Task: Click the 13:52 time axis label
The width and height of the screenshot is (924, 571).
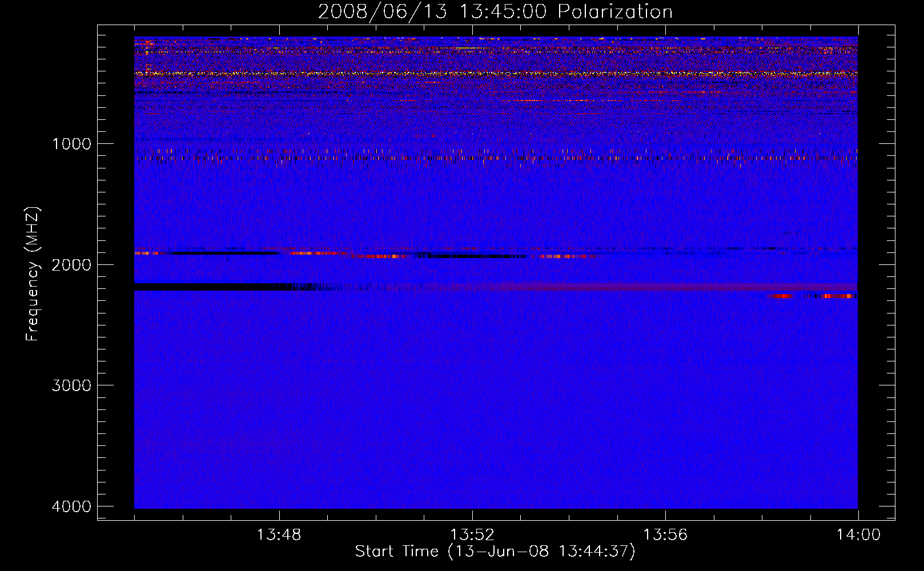Action: coord(472,535)
